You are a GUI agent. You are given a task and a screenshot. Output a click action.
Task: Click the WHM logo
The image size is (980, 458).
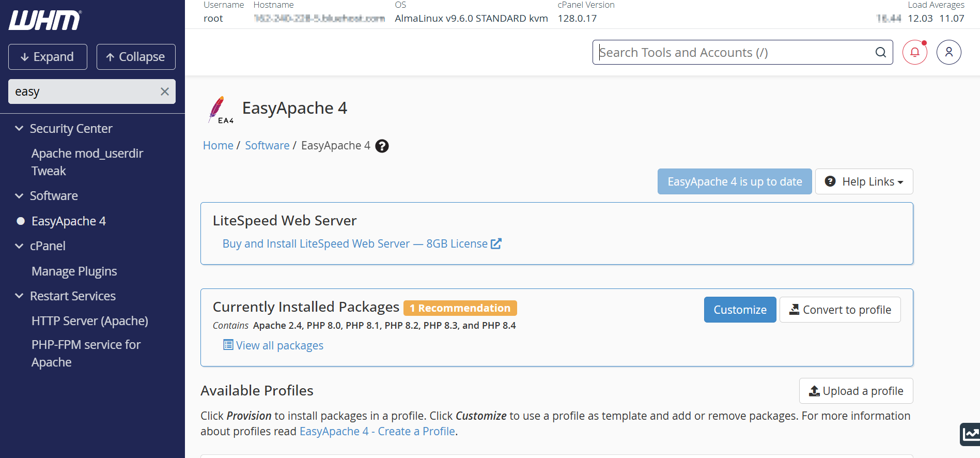click(45, 20)
